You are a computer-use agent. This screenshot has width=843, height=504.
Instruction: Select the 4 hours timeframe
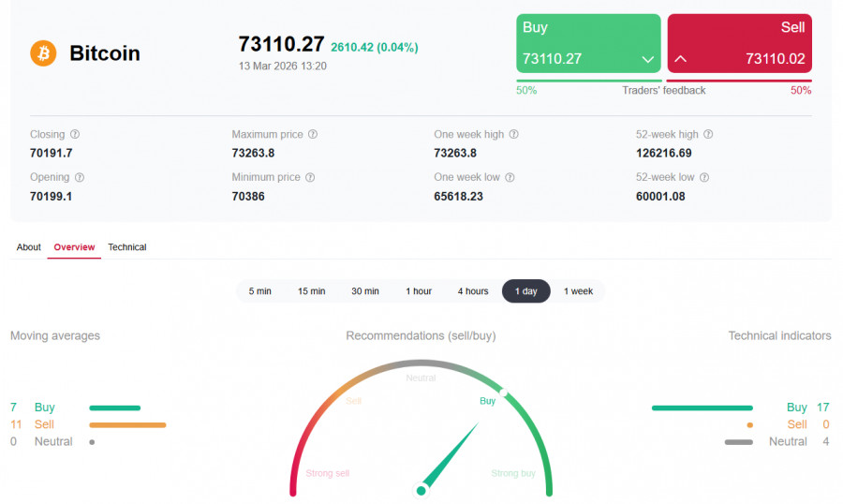tap(473, 291)
